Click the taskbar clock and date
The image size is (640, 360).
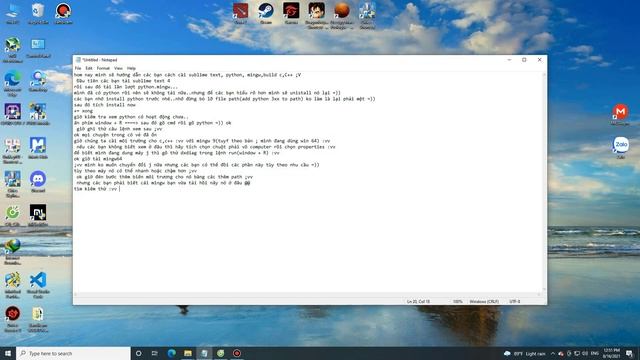[x=611, y=353]
